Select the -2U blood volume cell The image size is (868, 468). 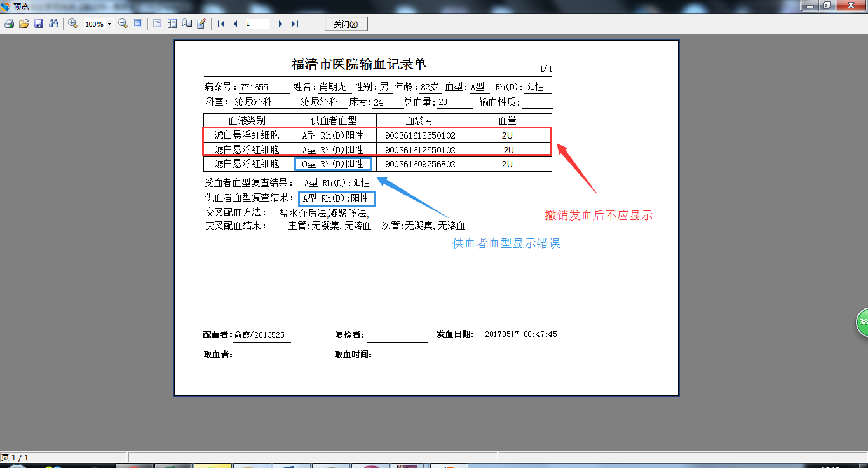pyautogui.click(x=507, y=150)
